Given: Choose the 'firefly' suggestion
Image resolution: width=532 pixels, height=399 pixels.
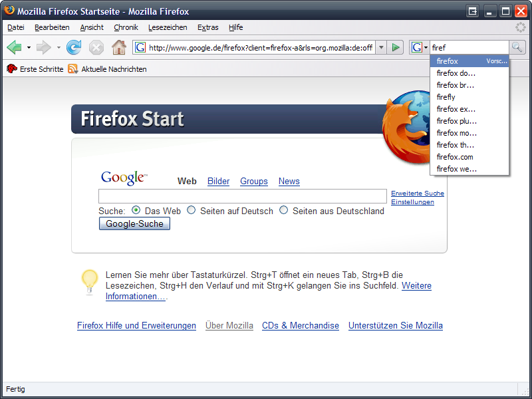Looking at the screenshot, I should click(x=469, y=97).
